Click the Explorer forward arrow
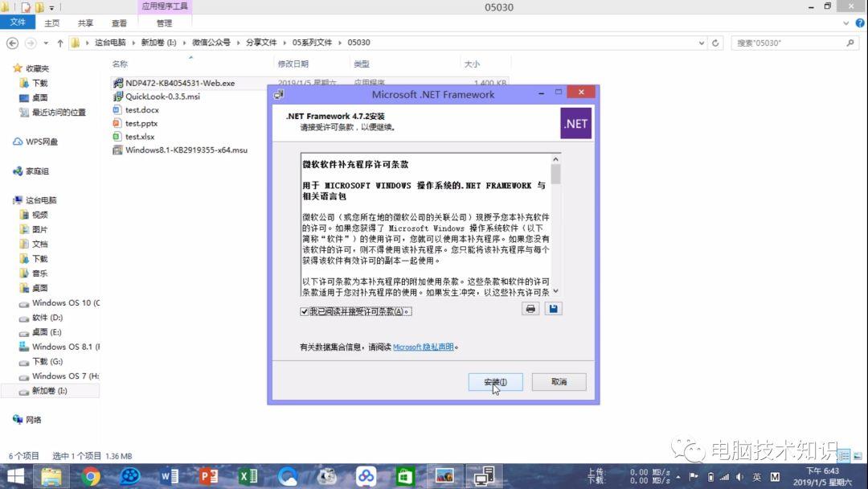 point(31,43)
